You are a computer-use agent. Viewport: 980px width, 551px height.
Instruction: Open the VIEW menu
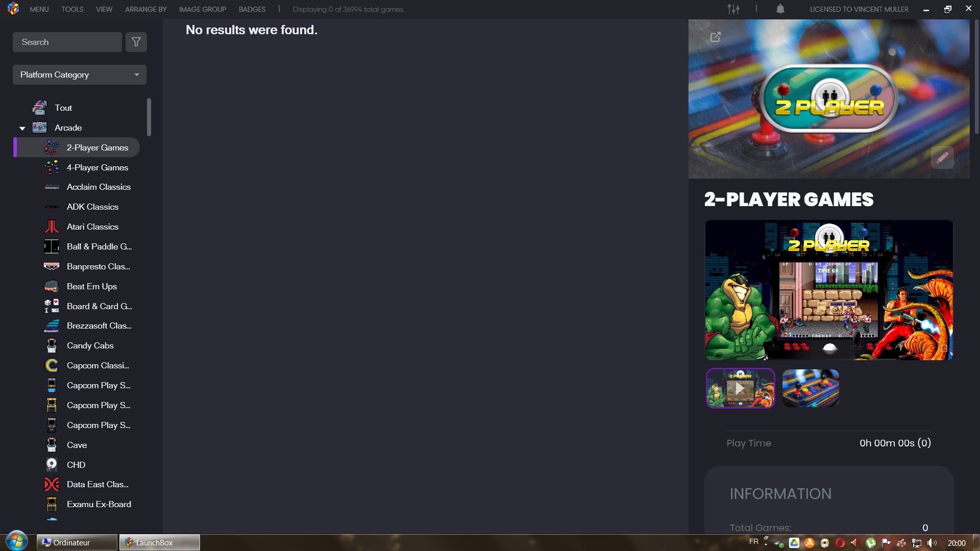click(104, 9)
